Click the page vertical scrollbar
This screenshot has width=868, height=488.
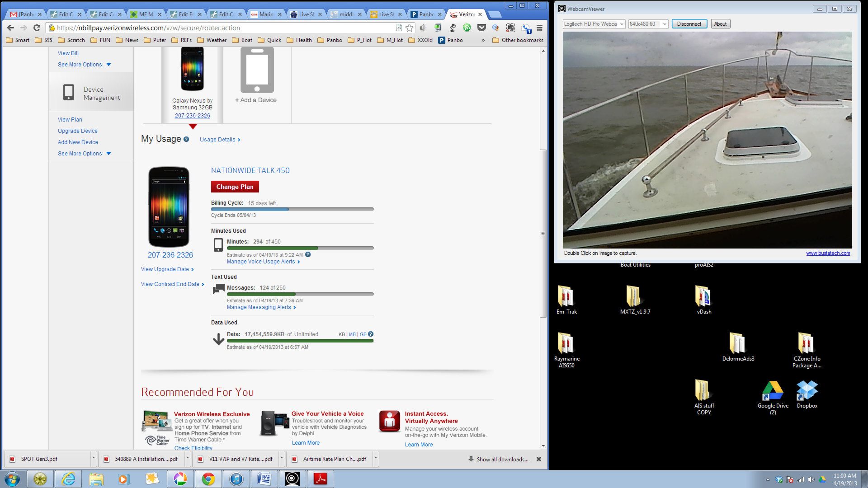543,233
